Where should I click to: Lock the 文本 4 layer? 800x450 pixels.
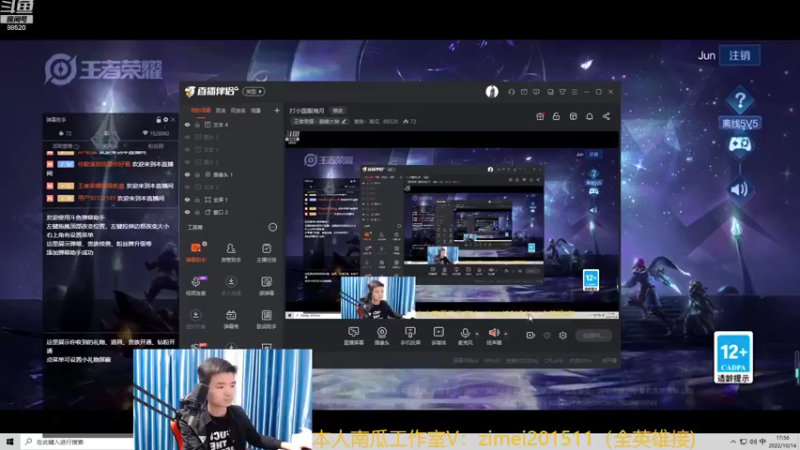pyautogui.click(x=197, y=124)
